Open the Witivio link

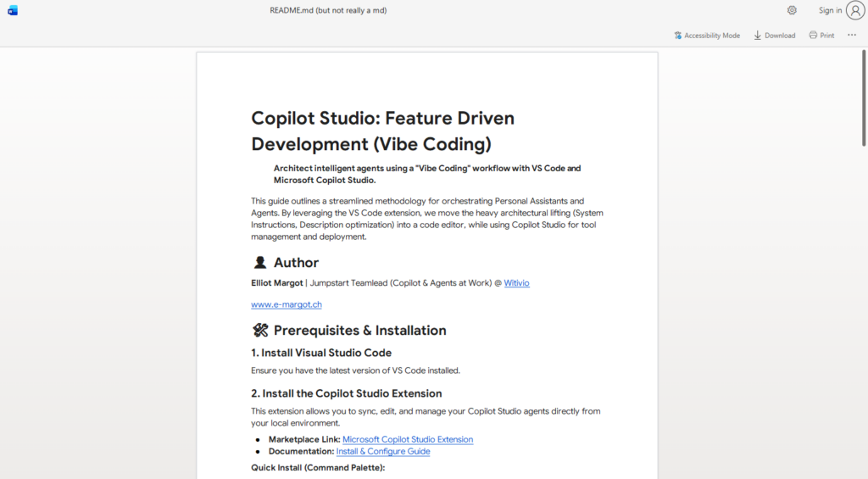pyautogui.click(x=516, y=283)
